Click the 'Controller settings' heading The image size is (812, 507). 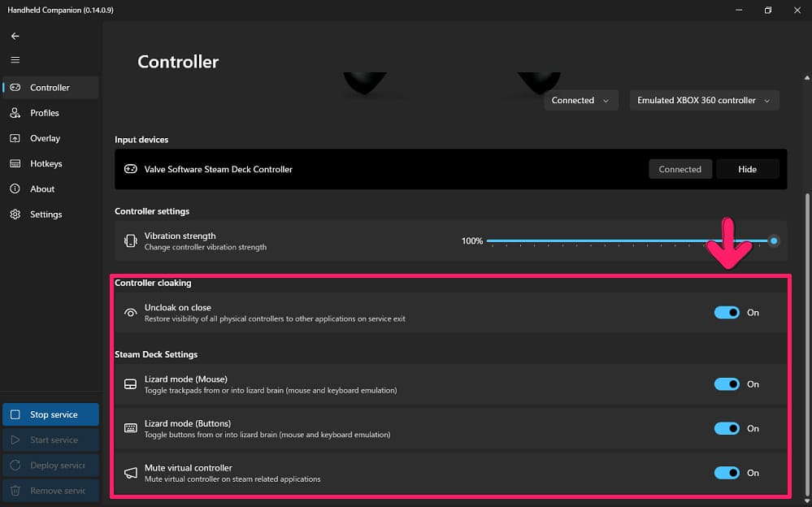click(x=152, y=211)
